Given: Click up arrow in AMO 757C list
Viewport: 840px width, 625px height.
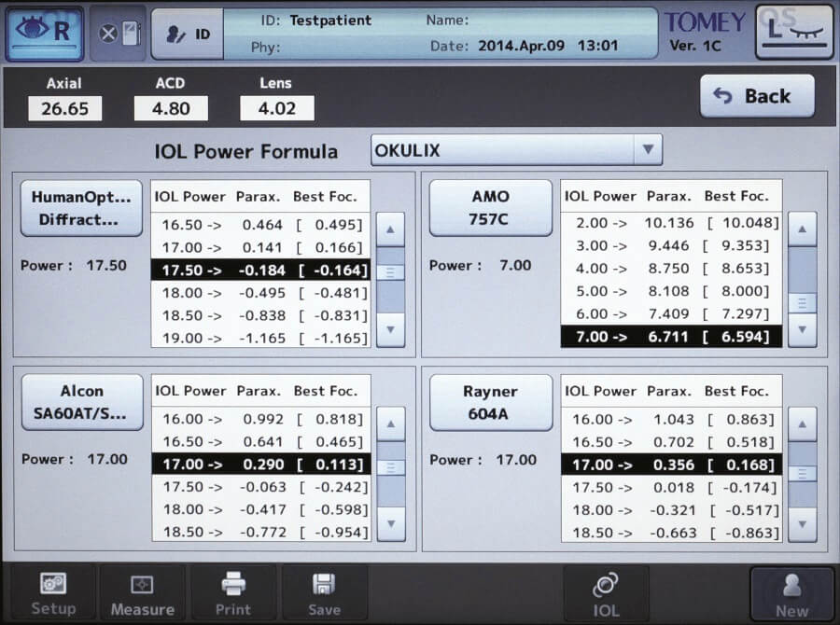Looking at the screenshot, I should pyautogui.click(x=802, y=229).
